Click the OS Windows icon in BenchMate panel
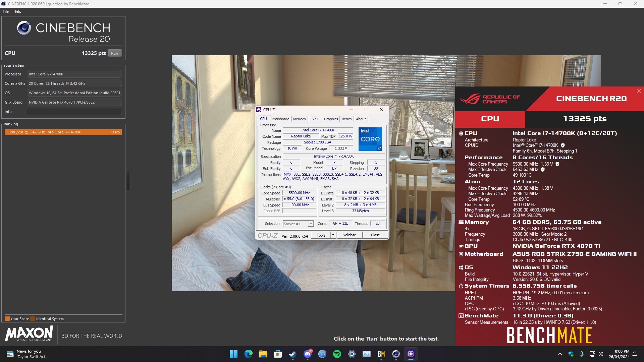The height and width of the screenshot is (362, 644). 461,267
